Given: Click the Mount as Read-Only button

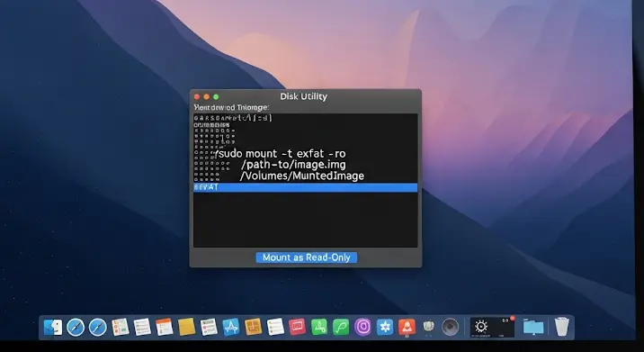Looking at the screenshot, I should click(x=307, y=257).
